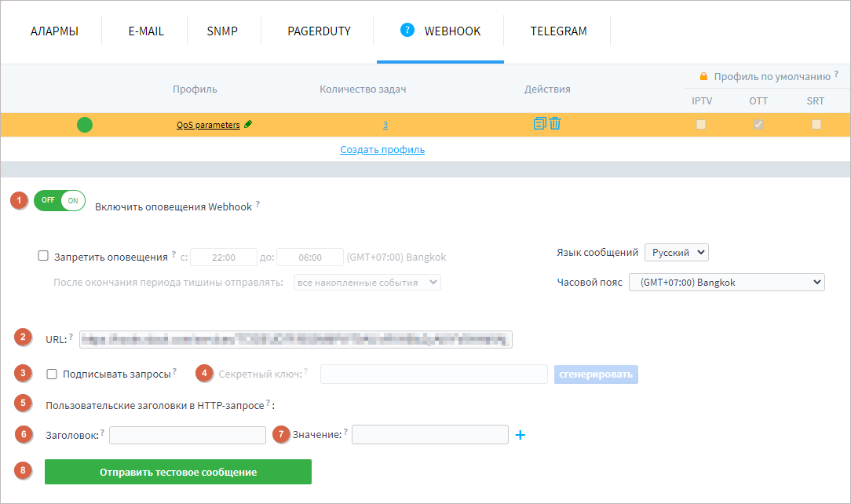The image size is (851, 504).
Task: Click inside the Секретный ключ input field
Action: coord(433,374)
